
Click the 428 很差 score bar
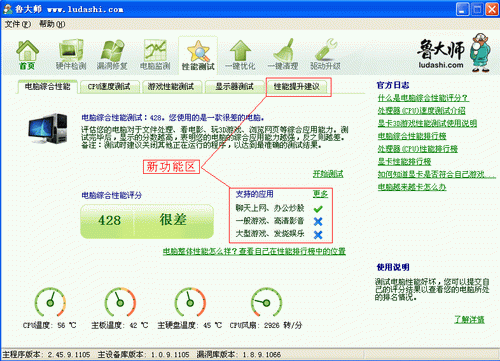tap(147, 221)
